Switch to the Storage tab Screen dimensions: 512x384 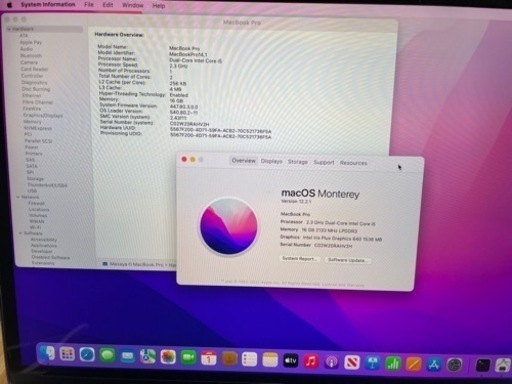pyautogui.click(x=298, y=162)
